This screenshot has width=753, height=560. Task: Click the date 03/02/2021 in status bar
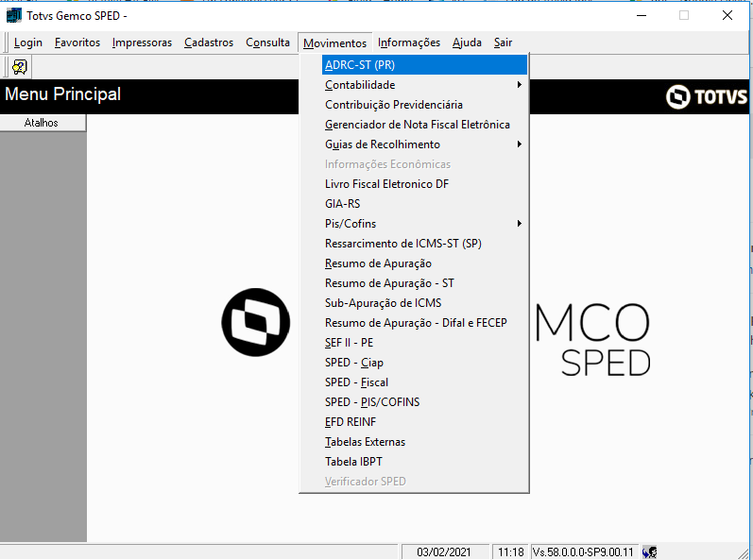(x=444, y=552)
